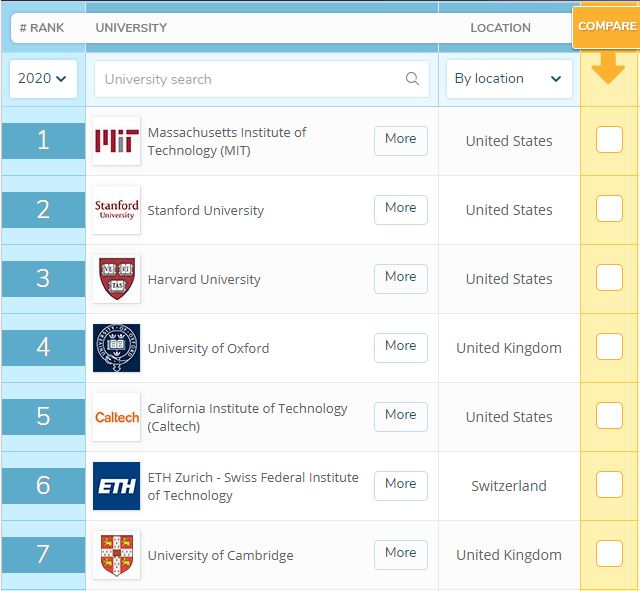Click the University of Cambridge crest

(x=116, y=555)
